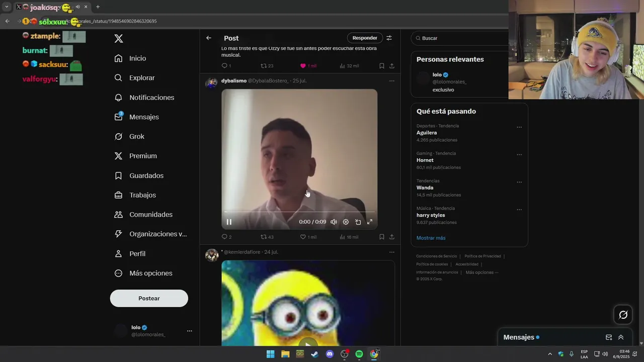The width and height of the screenshot is (644, 362).
Task: Share the dybalismo post
Action: 392,237
